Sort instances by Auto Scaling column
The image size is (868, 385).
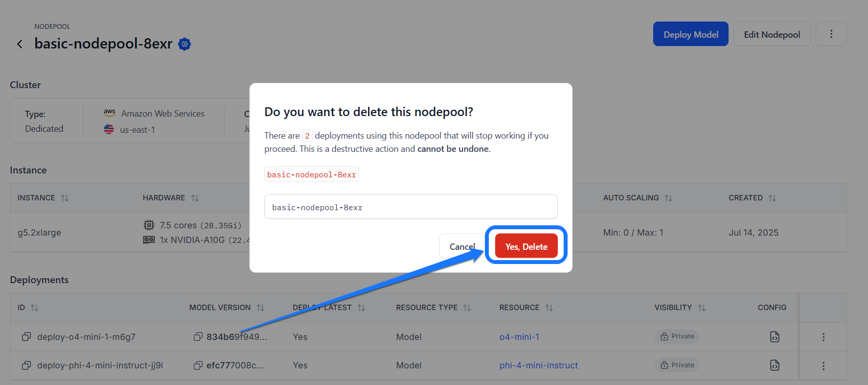[x=668, y=198]
